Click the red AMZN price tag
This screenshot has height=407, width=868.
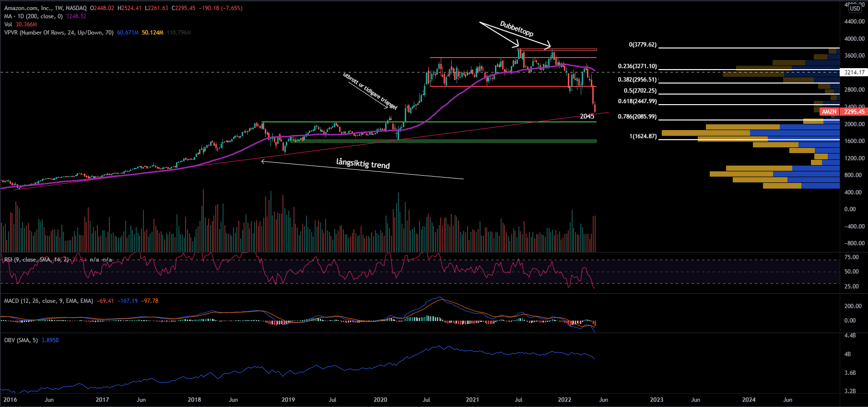point(829,112)
